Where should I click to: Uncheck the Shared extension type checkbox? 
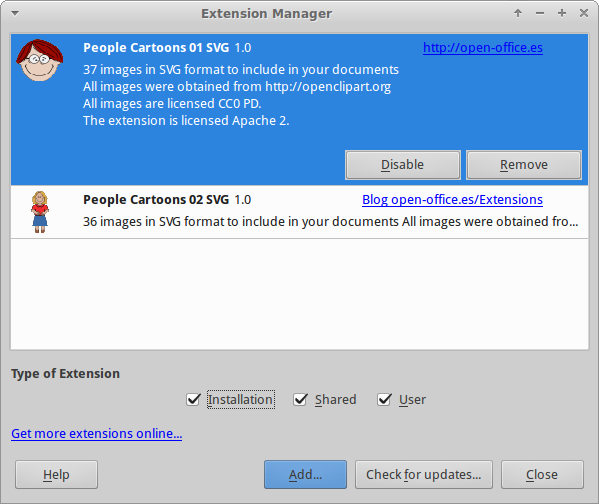[300, 399]
